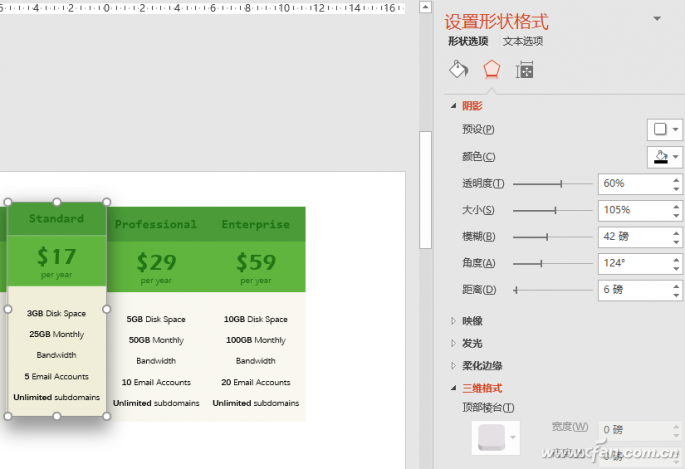The width and height of the screenshot is (685, 469).
Task: Select the Effects pentagon icon tab
Action: tap(491, 69)
